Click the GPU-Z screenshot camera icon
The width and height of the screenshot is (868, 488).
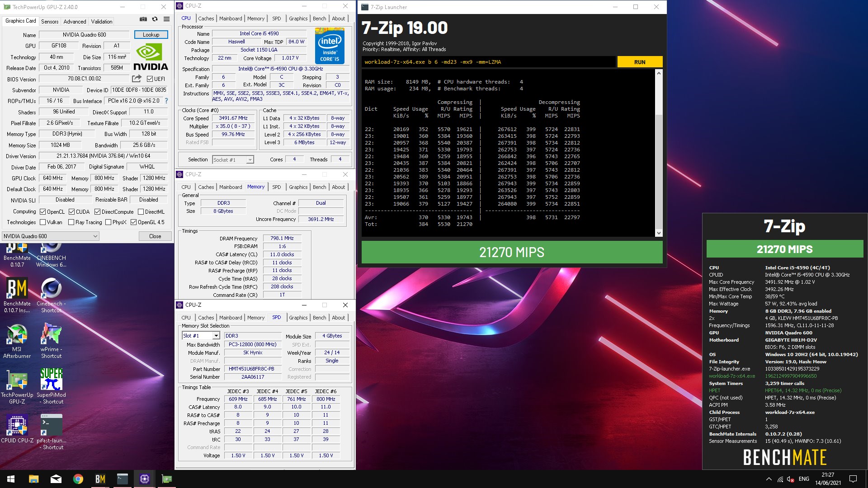click(143, 19)
